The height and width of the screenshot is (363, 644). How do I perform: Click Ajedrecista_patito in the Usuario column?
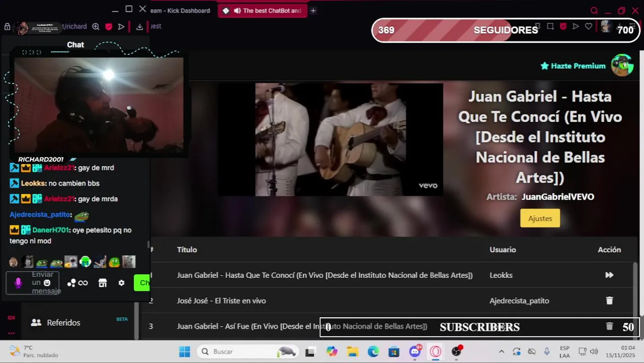tap(519, 301)
